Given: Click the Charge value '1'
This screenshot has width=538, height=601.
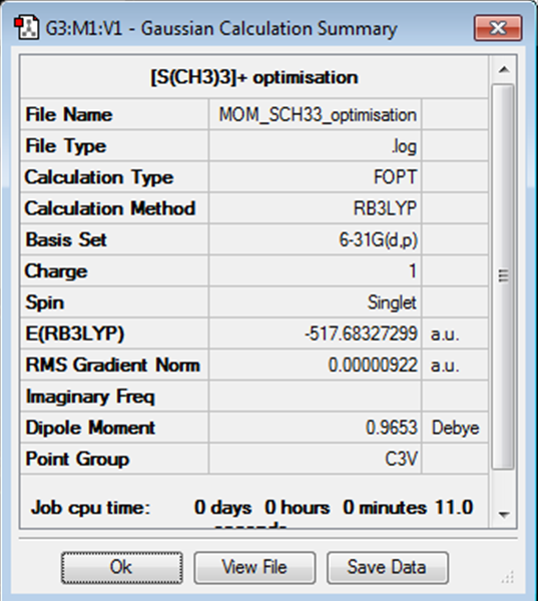Looking at the screenshot, I should (412, 271).
